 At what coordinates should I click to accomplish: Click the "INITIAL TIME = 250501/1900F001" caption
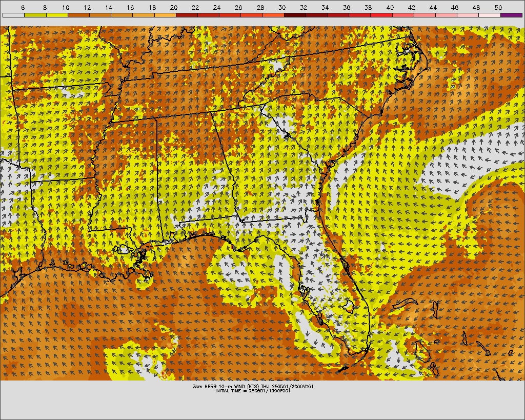[253, 391]
